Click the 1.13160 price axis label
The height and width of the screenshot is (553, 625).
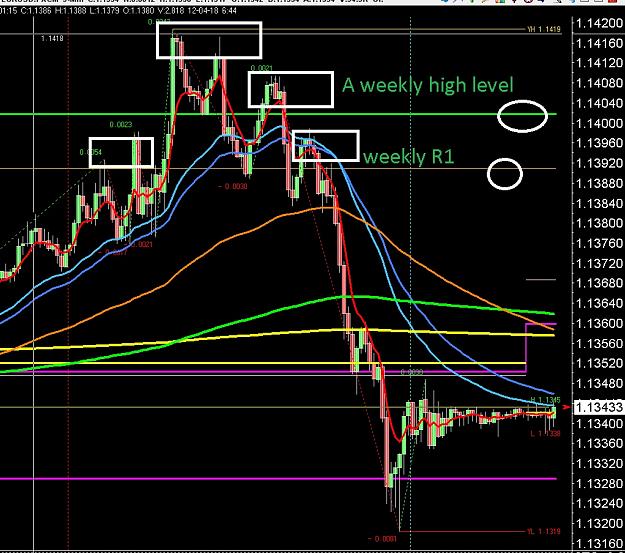tap(599, 543)
